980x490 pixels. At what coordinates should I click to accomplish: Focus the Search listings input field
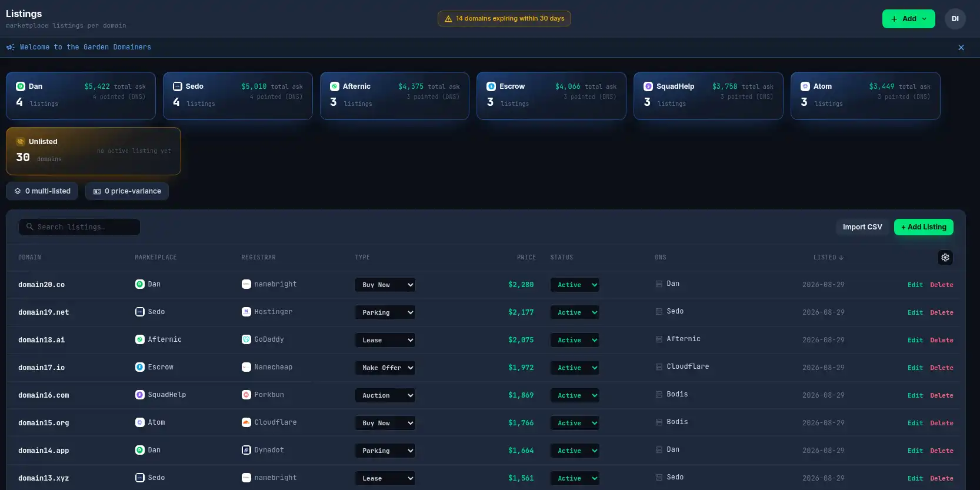coord(79,227)
